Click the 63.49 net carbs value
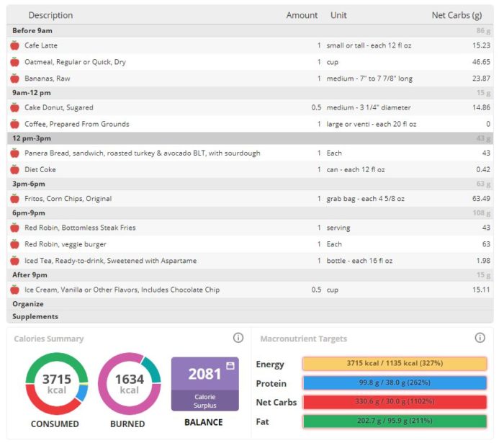This screenshot has width=504, height=443. coord(481,199)
